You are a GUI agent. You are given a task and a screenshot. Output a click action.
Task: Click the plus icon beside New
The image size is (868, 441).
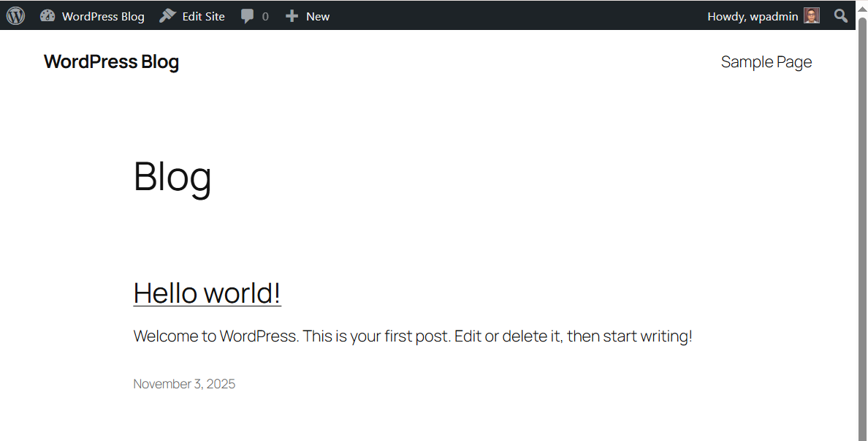click(x=292, y=16)
